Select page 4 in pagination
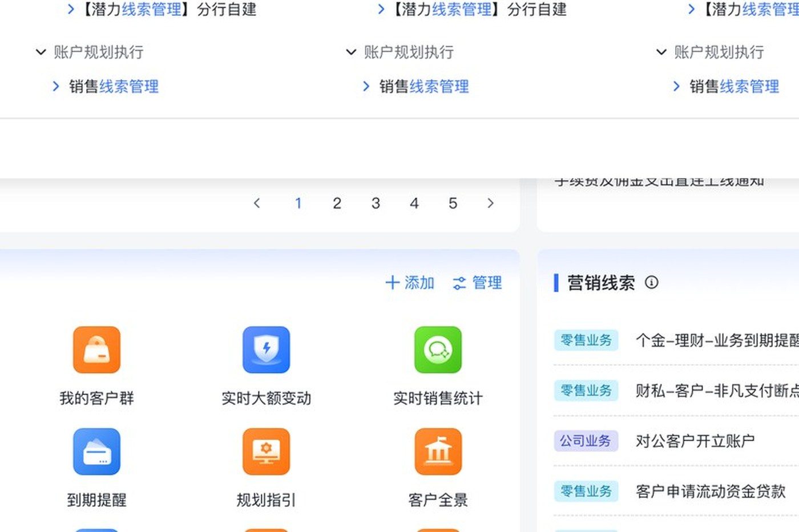The width and height of the screenshot is (799, 532). [x=414, y=203]
